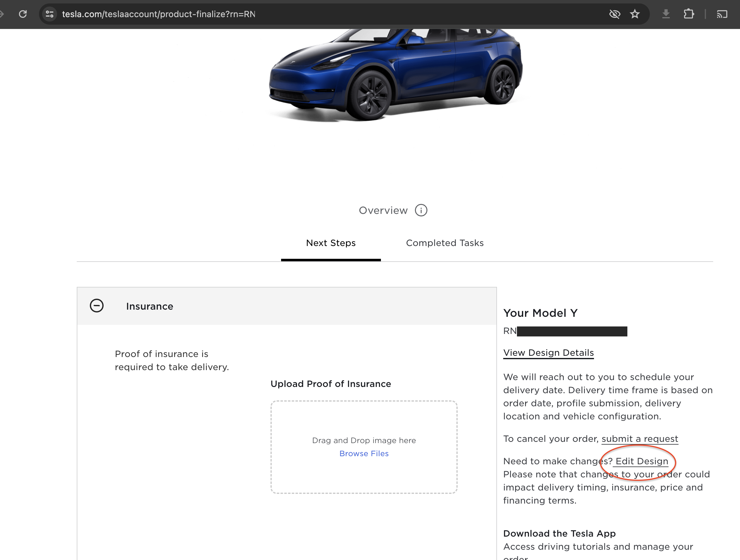Click the browser reload icon

[23, 14]
